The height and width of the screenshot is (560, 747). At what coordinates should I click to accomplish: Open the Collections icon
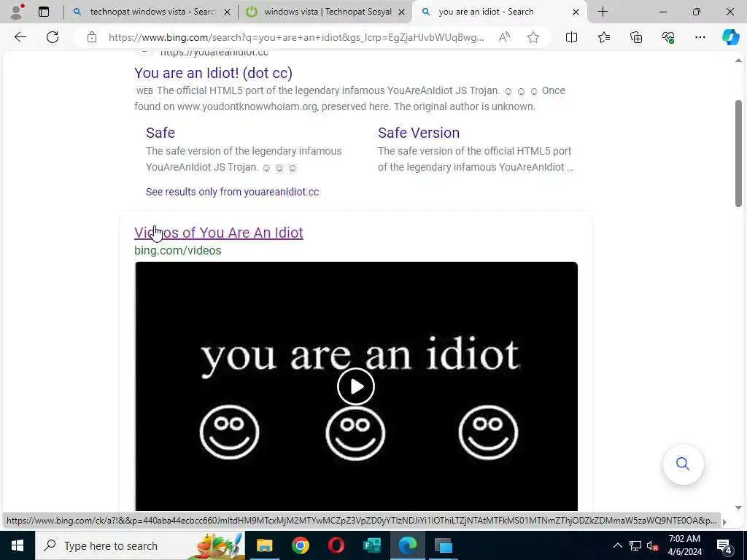coord(636,37)
